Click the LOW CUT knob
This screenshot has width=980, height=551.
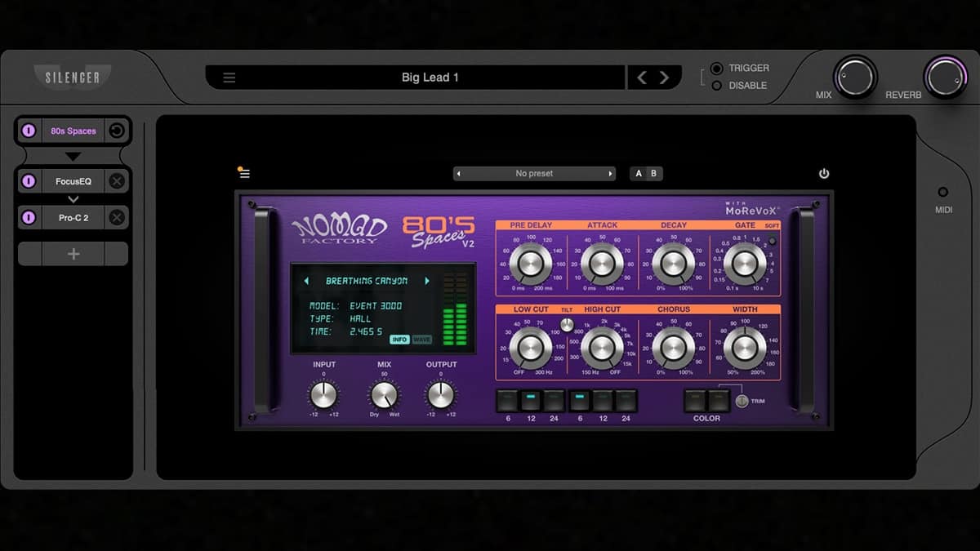click(x=531, y=348)
